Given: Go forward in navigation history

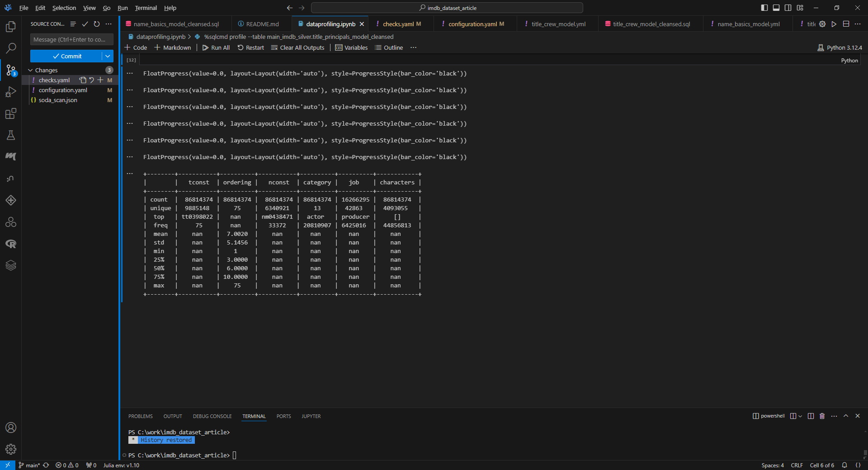Looking at the screenshot, I should pyautogui.click(x=302, y=8).
